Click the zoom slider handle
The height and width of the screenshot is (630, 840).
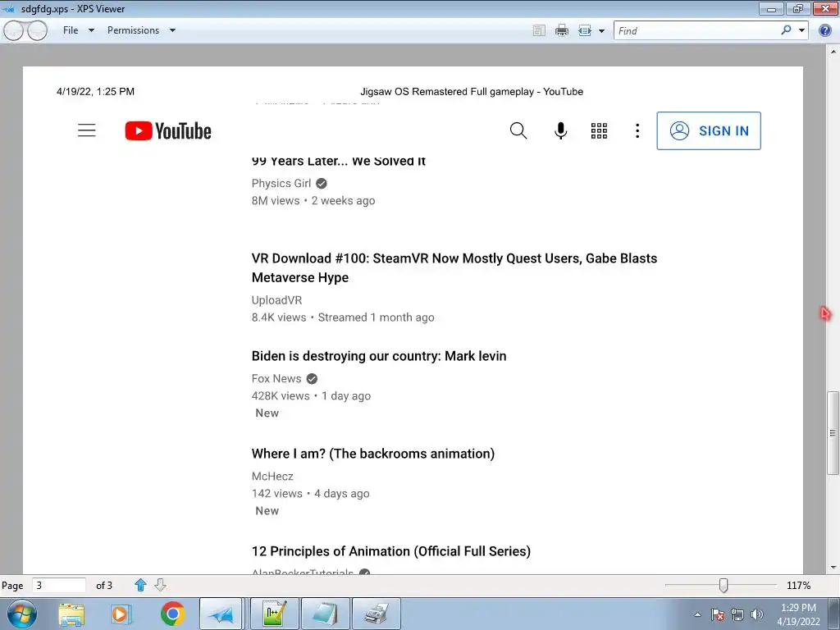[724, 585]
